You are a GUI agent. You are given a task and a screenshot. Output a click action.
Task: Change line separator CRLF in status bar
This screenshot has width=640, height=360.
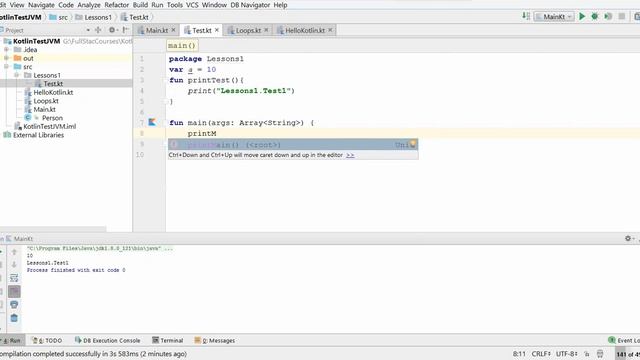click(541, 354)
